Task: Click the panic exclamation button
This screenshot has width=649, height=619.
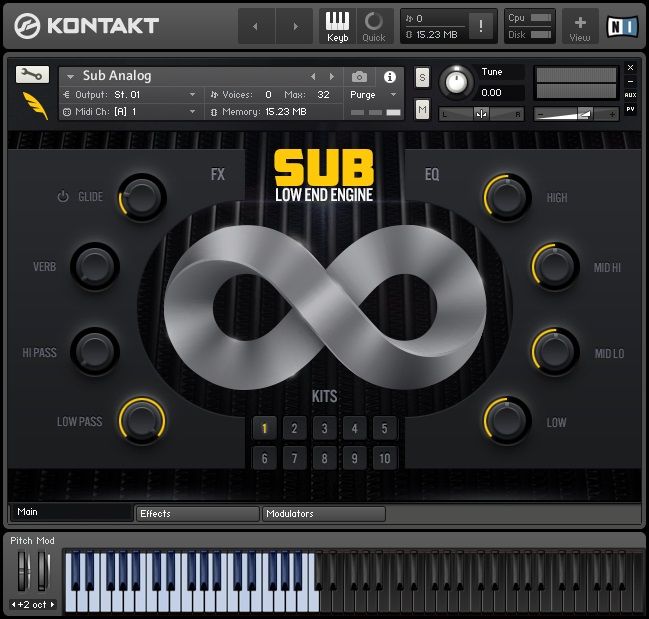Action: 481,27
